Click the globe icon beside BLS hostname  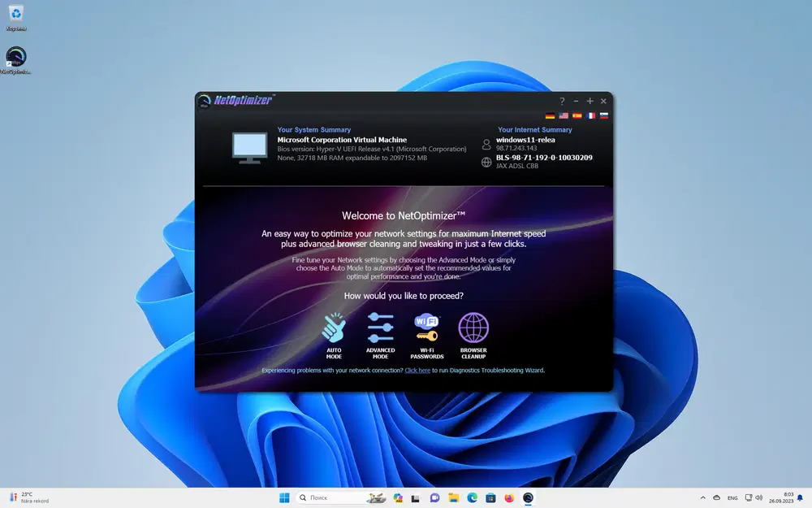coord(486,162)
